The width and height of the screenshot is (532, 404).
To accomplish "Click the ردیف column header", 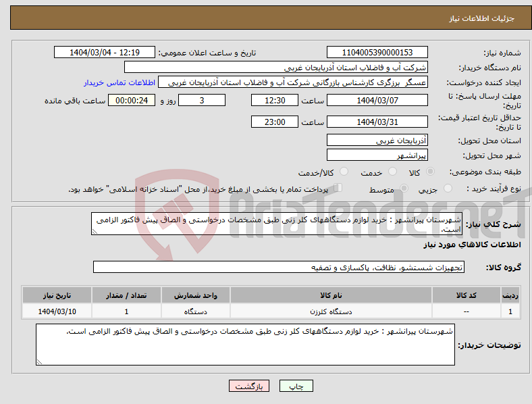I will (x=510, y=295).
